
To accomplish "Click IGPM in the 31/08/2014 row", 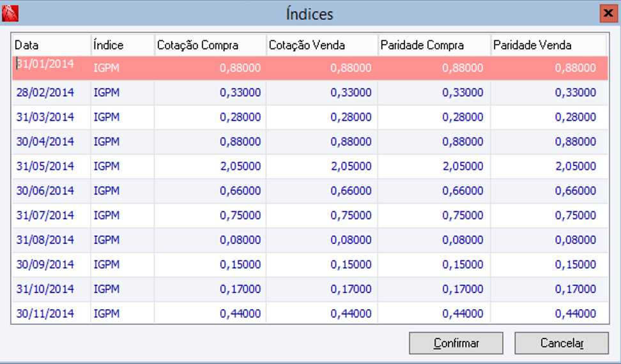I will (x=107, y=239).
